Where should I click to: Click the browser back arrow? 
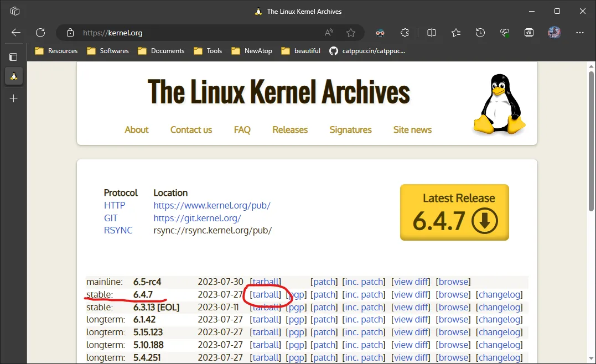tap(16, 33)
